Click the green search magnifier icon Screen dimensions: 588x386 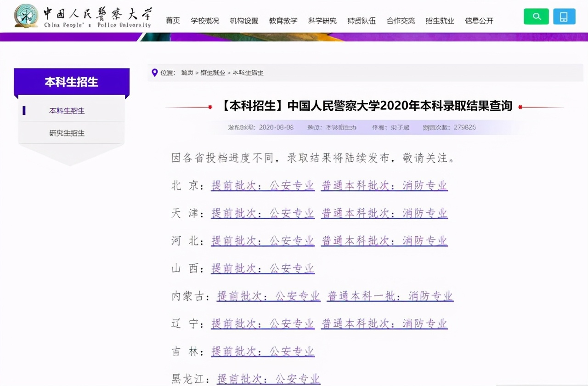[536, 16]
